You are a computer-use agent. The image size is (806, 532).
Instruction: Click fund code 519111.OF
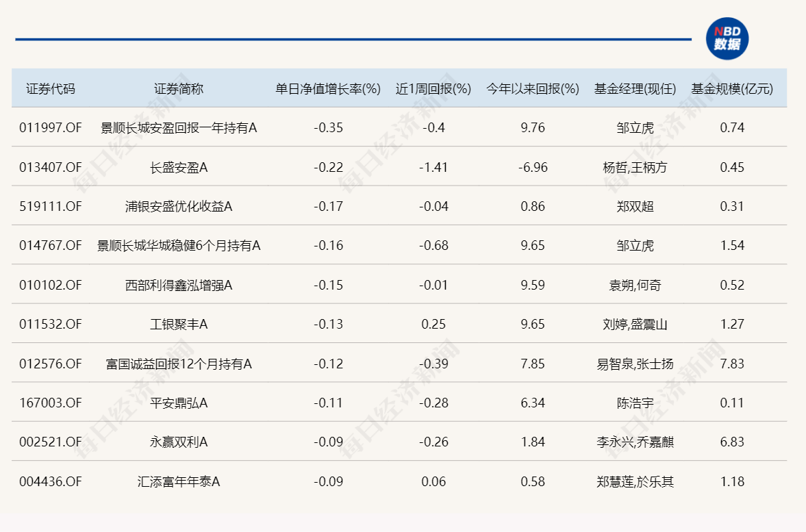click(51, 206)
